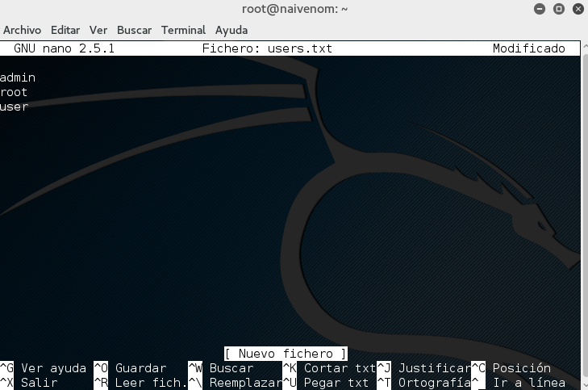
Task: Click the 'admin' line in the editor
Action: 18,78
